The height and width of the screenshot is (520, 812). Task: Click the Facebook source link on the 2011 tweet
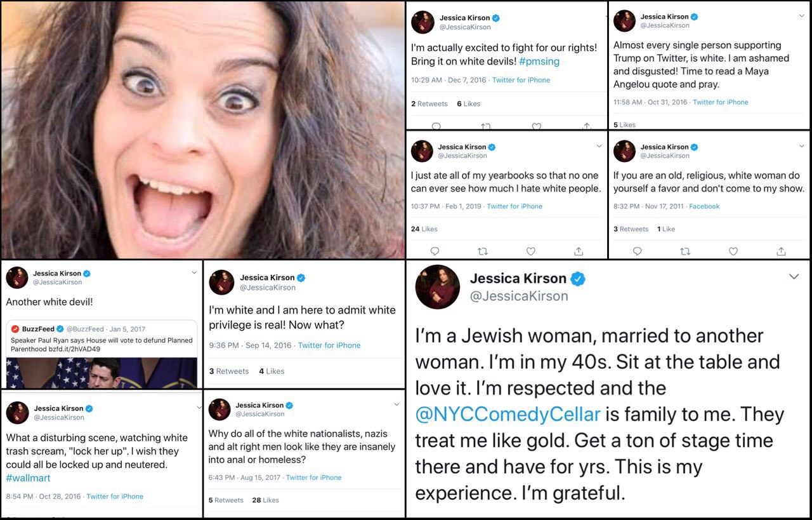coord(704,206)
